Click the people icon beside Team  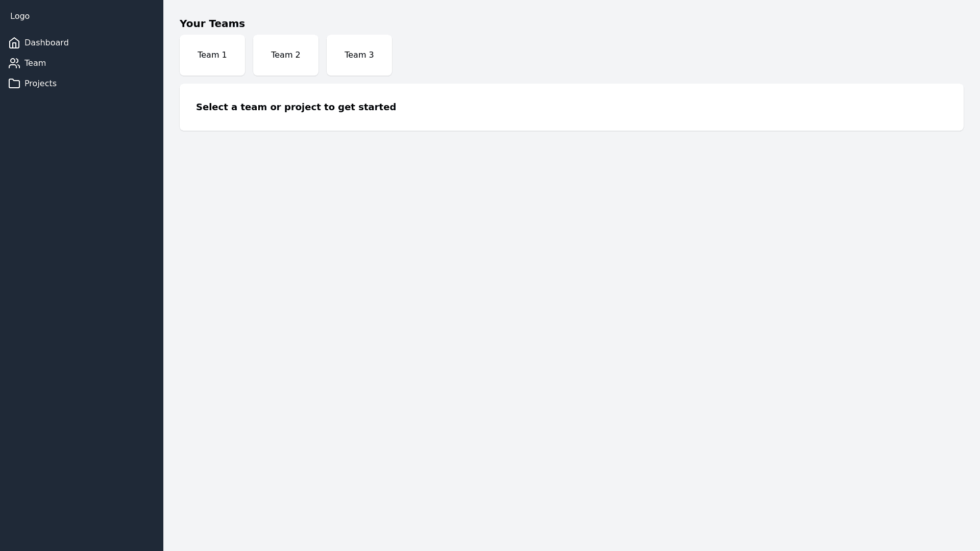[x=14, y=63]
